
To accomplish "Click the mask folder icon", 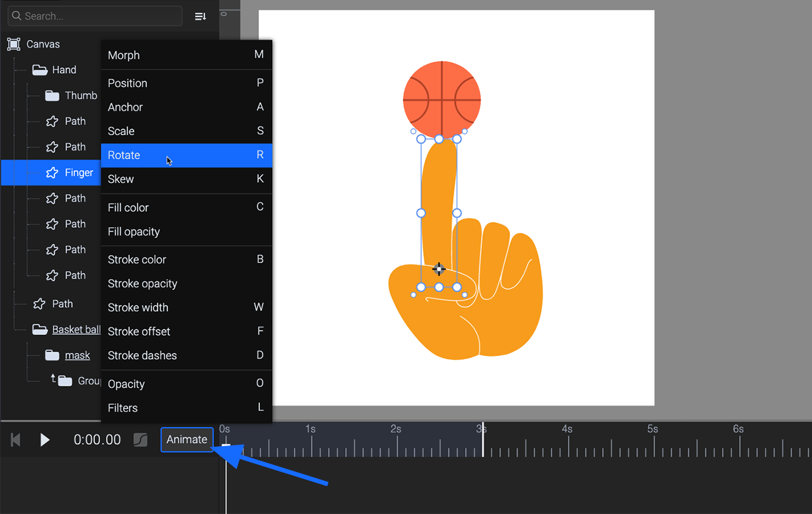I will pos(52,355).
